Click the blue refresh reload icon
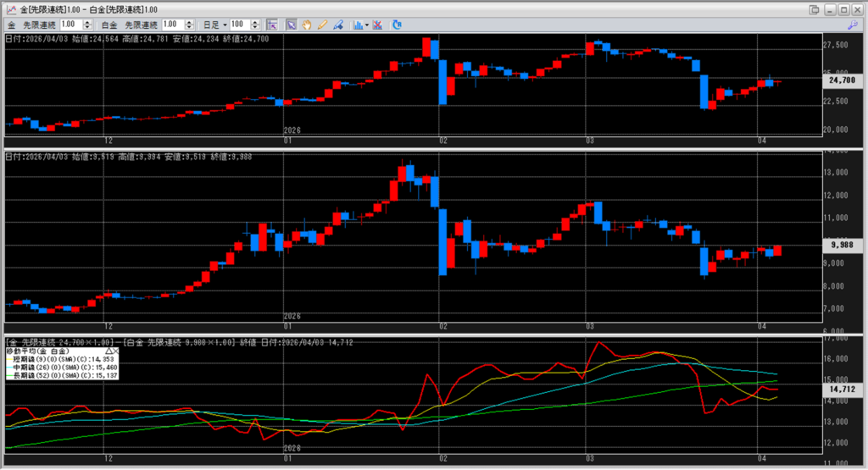This screenshot has width=868, height=470. click(397, 25)
